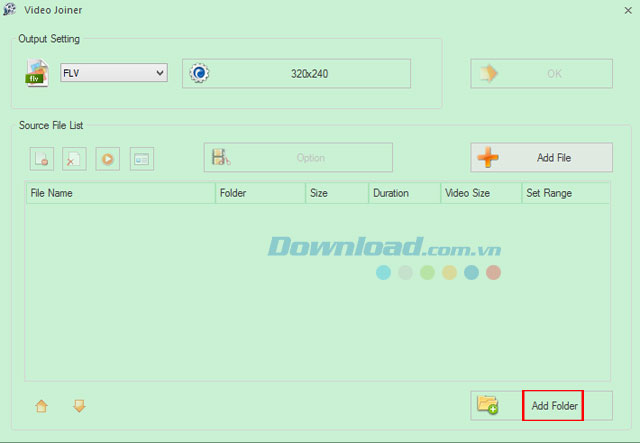Click the OK button

[541, 73]
